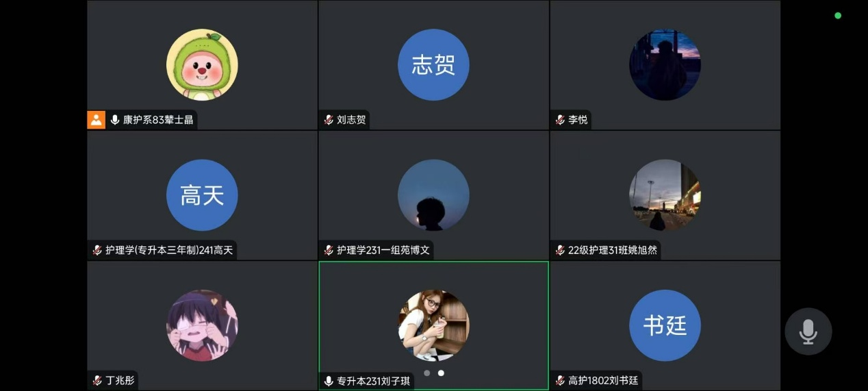Image resolution: width=868 pixels, height=391 pixels.
Task: Open the green fruit cartoon avatar tile
Action: pyautogui.click(x=202, y=65)
